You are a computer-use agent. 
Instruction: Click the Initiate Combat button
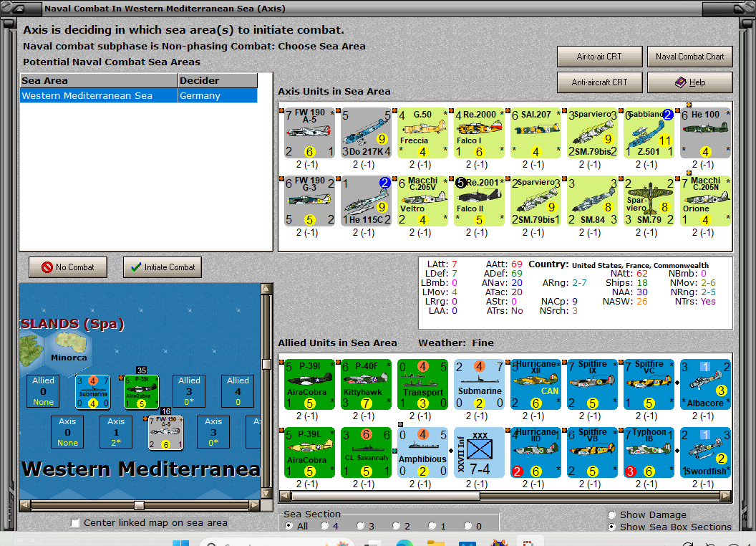coord(163,267)
